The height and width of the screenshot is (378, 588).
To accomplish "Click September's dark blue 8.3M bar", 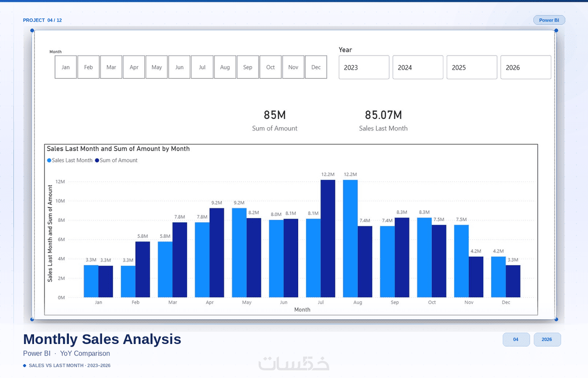I will pyautogui.click(x=402, y=257).
